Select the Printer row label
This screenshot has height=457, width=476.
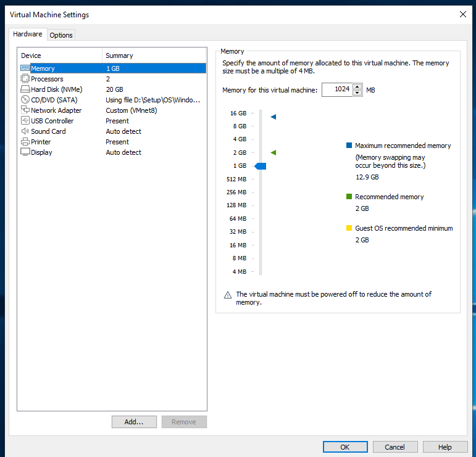pyautogui.click(x=41, y=142)
